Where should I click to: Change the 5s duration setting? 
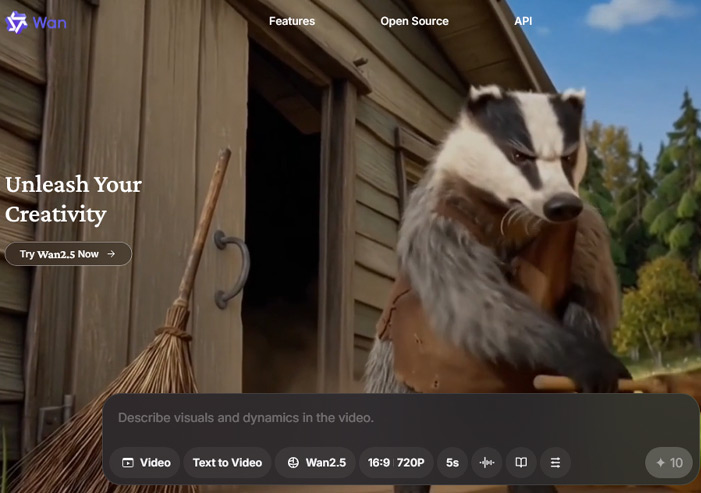point(452,462)
